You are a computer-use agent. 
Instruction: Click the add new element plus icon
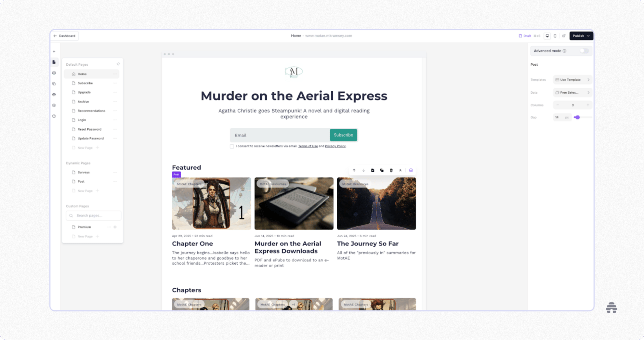pos(54,51)
